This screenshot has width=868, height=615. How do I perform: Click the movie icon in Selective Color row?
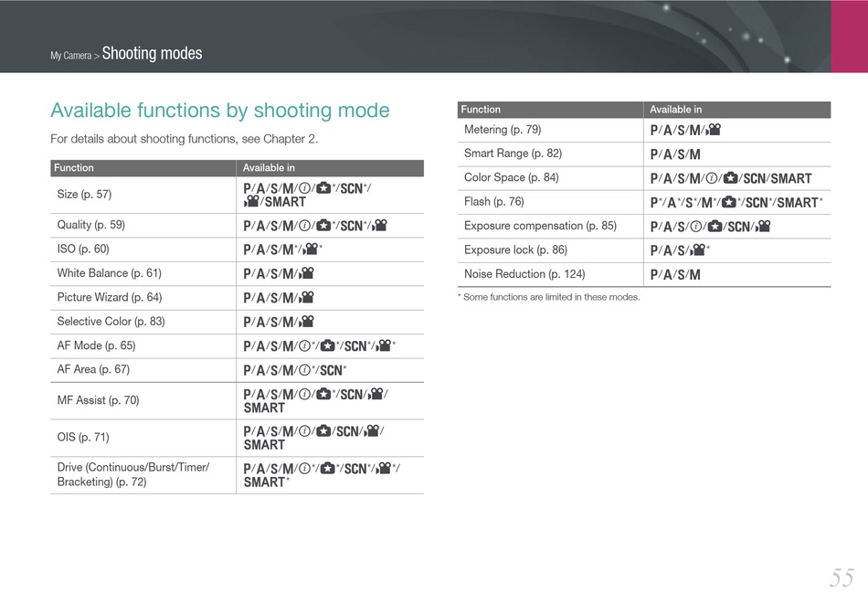pos(306,322)
